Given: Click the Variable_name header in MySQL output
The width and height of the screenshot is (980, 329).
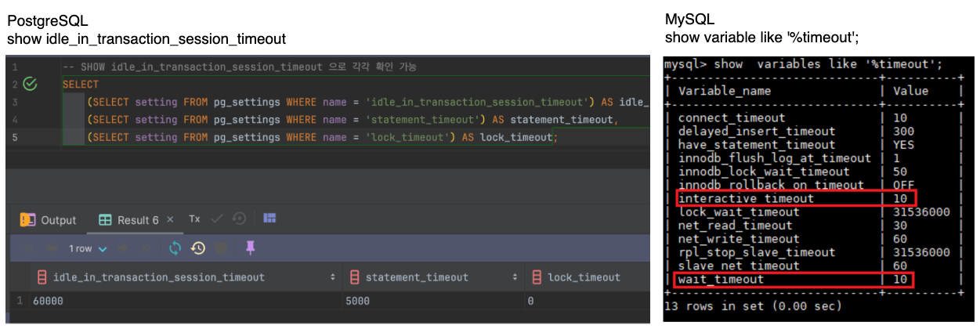Looking at the screenshot, I should click(x=725, y=91).
